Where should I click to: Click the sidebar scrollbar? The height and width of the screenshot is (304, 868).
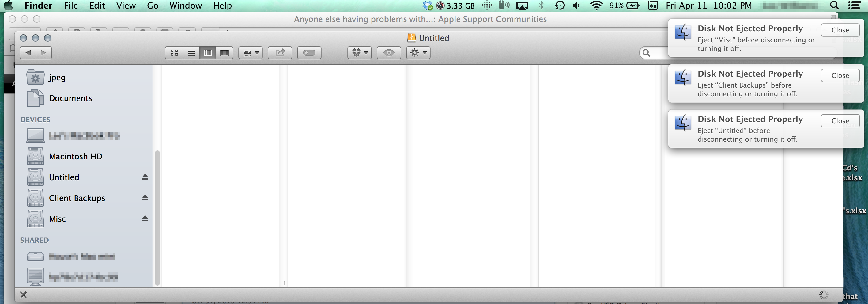tap(157, 218)
